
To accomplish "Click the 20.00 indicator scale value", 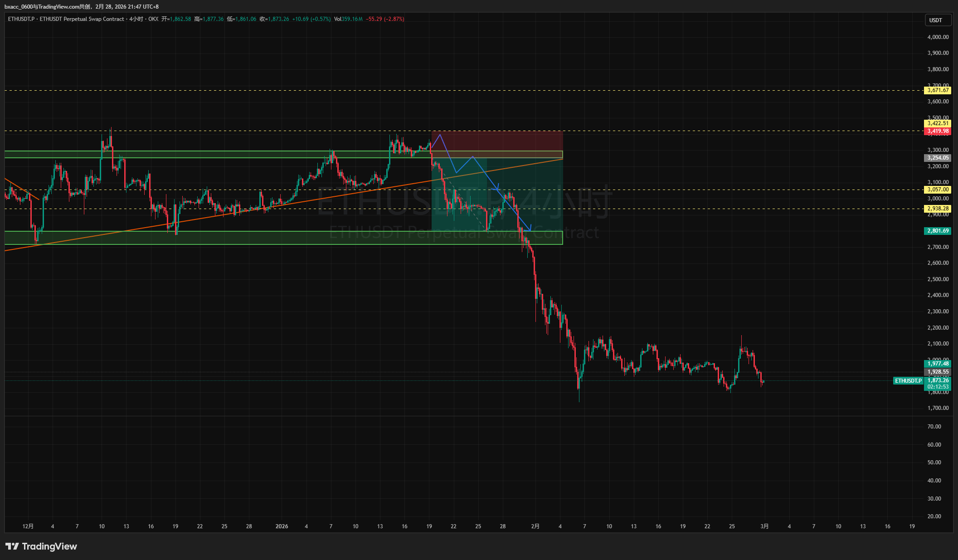I will 934,516.
